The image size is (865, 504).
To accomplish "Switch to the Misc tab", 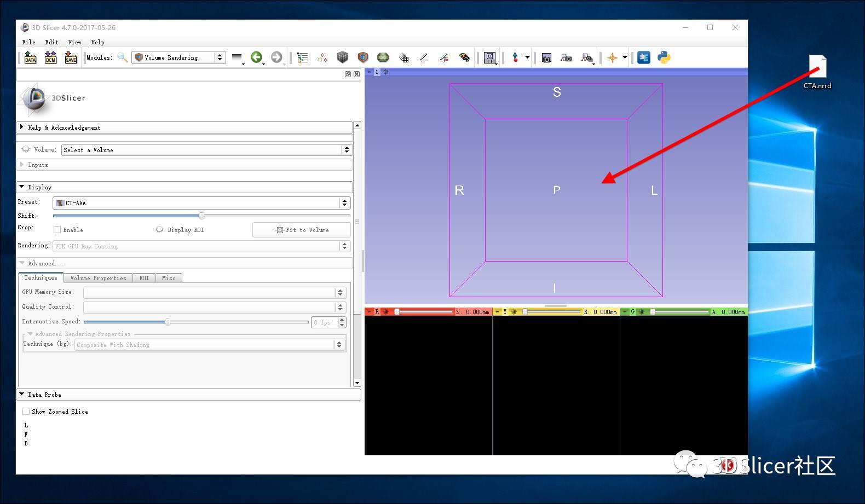I will pos(169,278).
